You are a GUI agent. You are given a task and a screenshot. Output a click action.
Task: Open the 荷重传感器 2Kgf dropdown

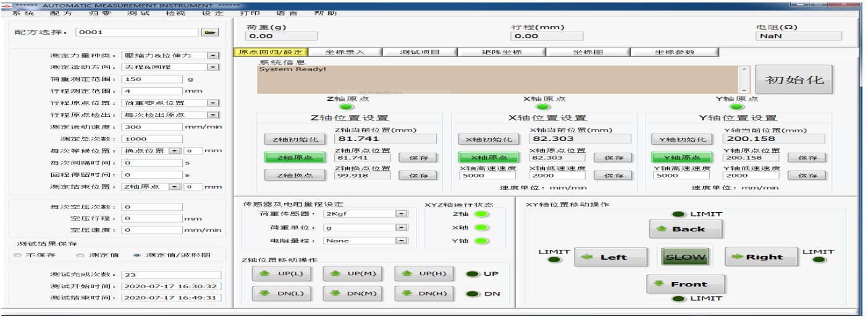coord(402,213)
